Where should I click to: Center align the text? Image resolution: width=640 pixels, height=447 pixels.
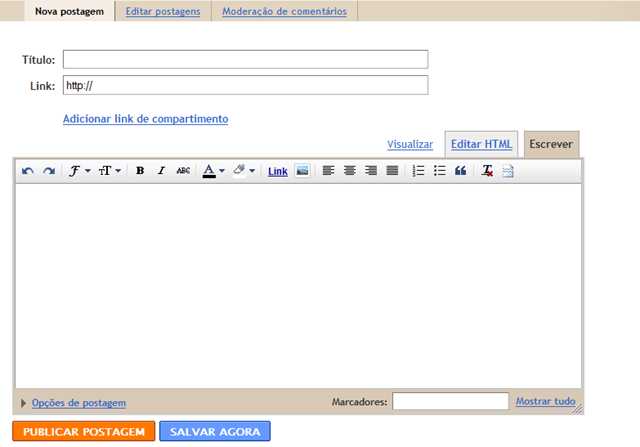coord(349,171)
